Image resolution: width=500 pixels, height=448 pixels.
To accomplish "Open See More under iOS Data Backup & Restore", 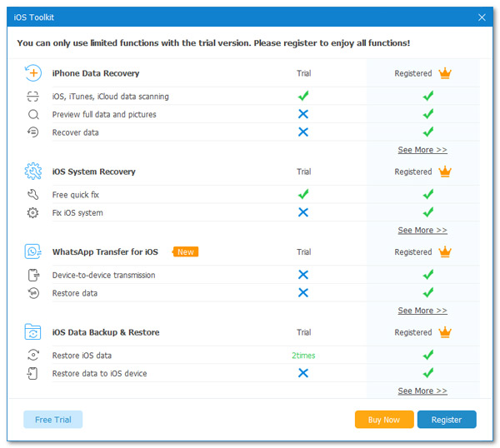I will [x=422, y=391].
